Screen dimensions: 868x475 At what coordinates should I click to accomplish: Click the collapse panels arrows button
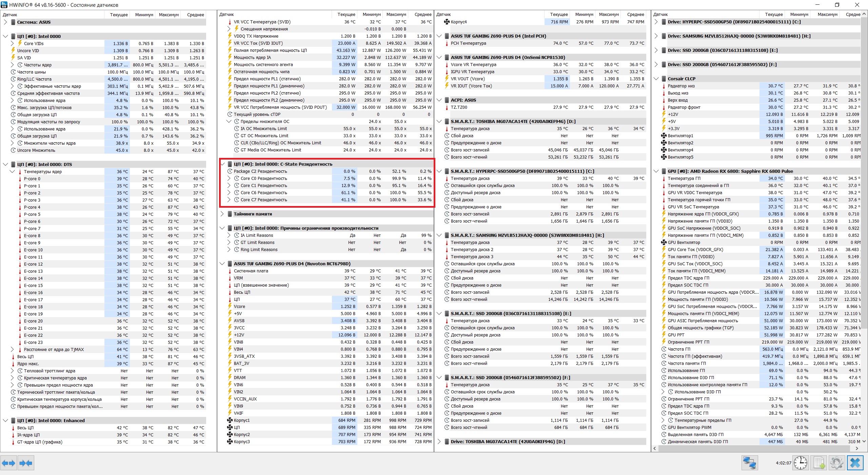[26, 463]
